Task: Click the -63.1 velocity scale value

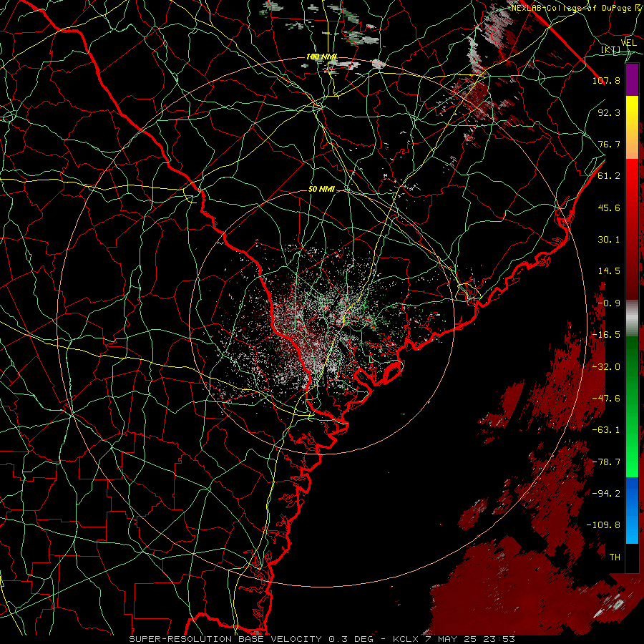Action: click(606, 430)
